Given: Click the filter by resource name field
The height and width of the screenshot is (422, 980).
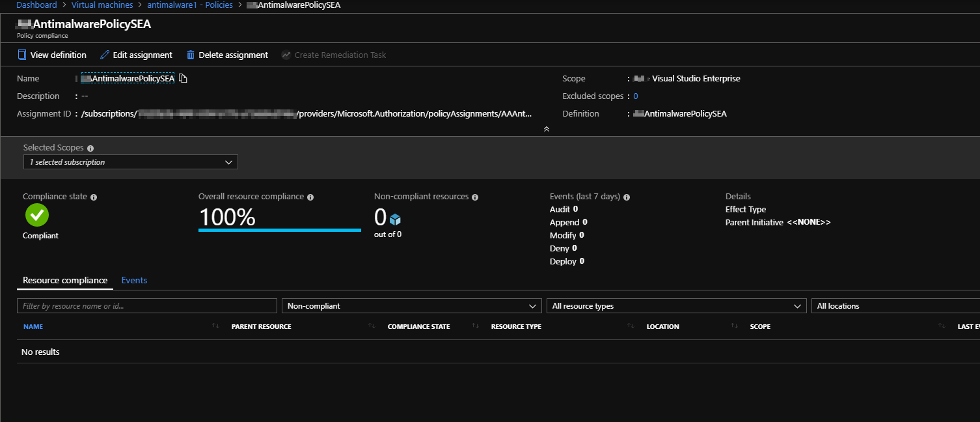Looking at the screenshot, I should (147, 306).
